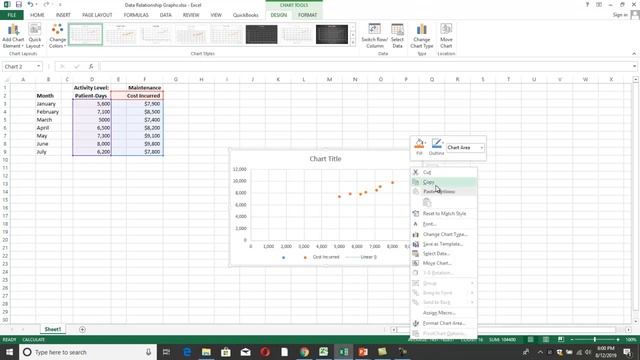Click insert function fx icon

point(91,67)
